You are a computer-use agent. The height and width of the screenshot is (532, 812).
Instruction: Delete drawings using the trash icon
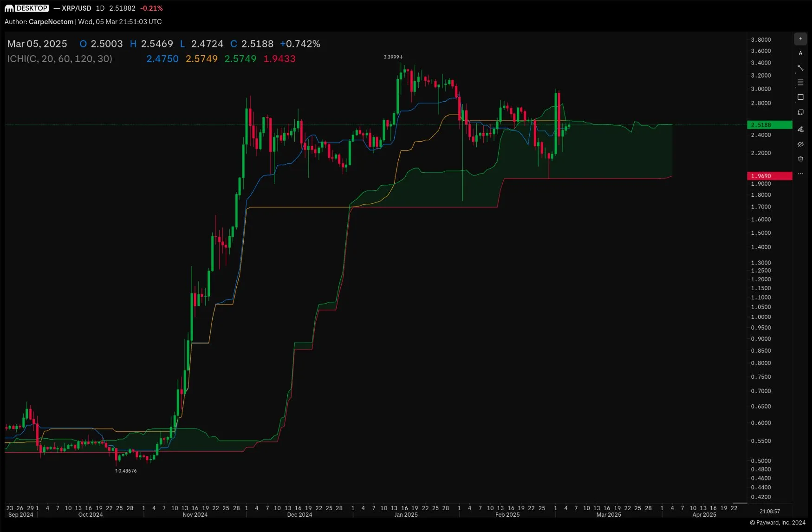(x=800, y=159)
